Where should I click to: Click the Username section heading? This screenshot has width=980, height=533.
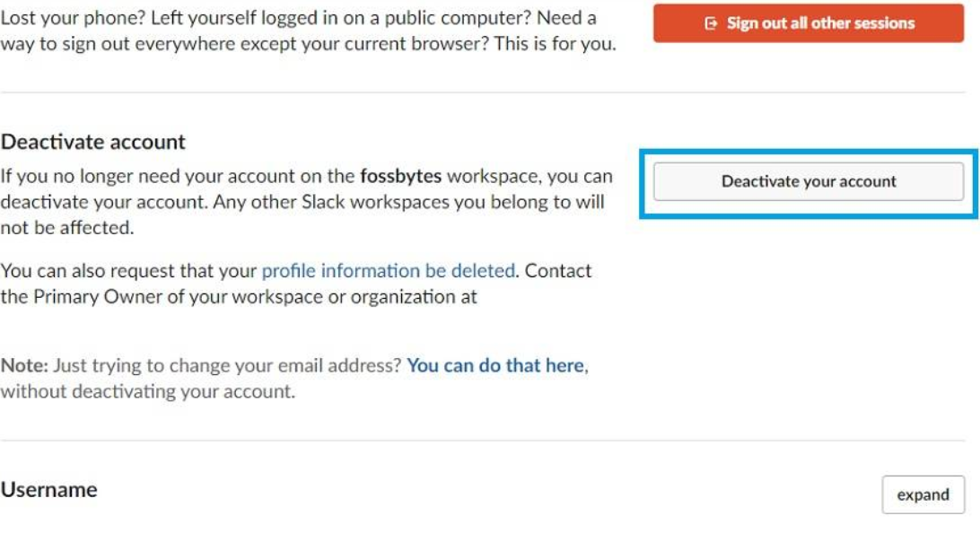tap(48, 489)
